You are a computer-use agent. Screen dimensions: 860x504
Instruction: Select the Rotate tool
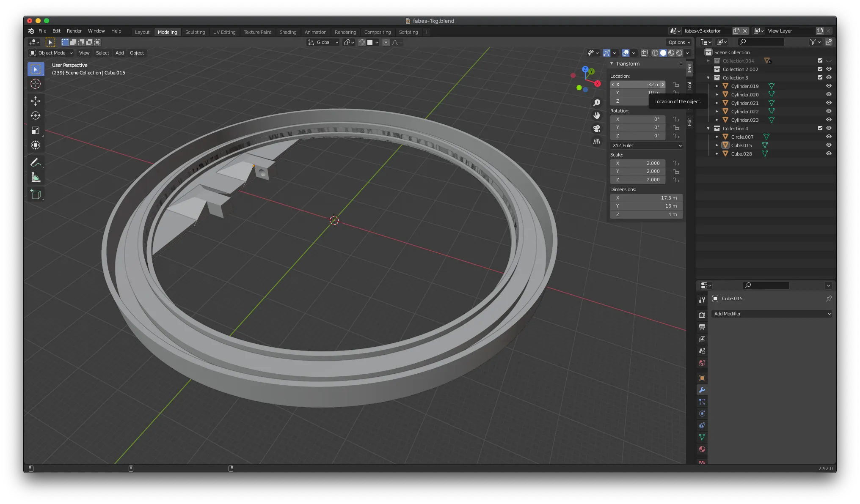click(36, 115)
